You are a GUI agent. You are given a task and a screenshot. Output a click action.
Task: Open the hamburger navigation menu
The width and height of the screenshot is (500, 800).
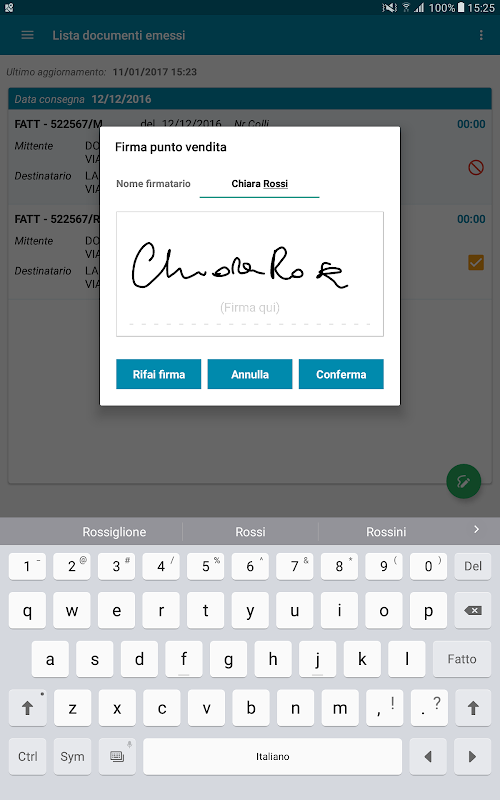[x=28, y=35]
